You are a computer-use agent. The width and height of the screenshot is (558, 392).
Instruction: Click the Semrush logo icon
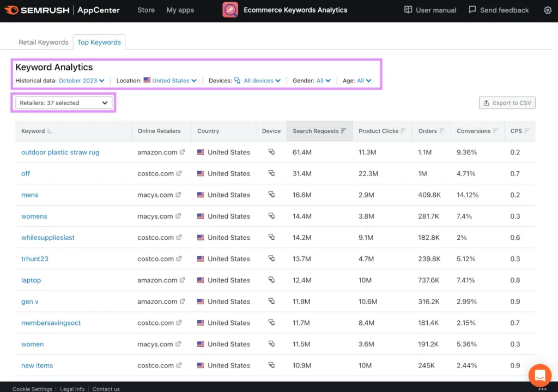pyautogui.click(x=11, y=10)
